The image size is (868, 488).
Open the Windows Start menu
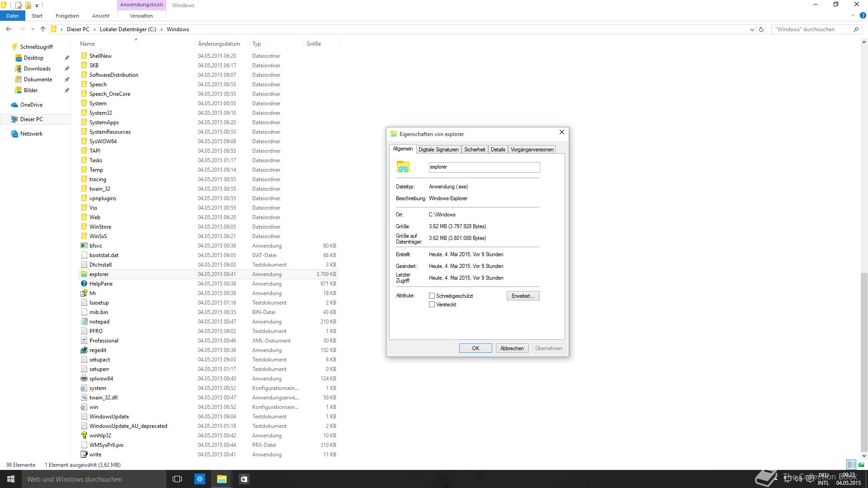click(11, 479)
